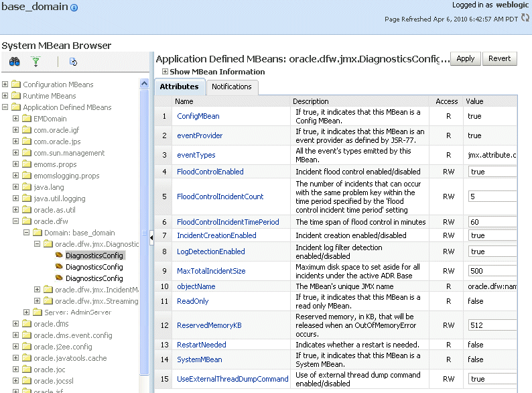Click the binoculars find icon

[x=15, y=62]
